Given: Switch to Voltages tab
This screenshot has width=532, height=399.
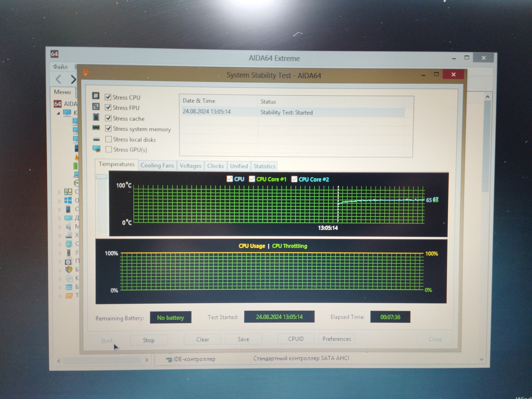Looking at the screenshot, I should [190, 166].
